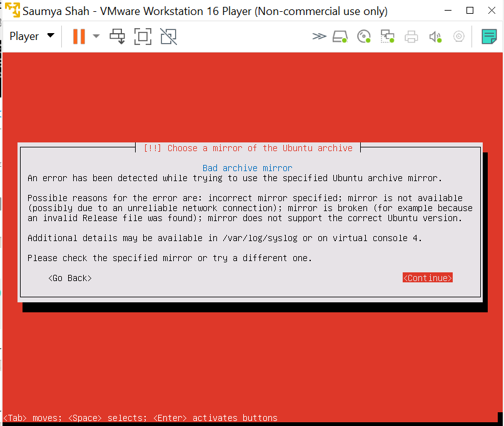
Task: Enter full screen mode
Action: 143,36
